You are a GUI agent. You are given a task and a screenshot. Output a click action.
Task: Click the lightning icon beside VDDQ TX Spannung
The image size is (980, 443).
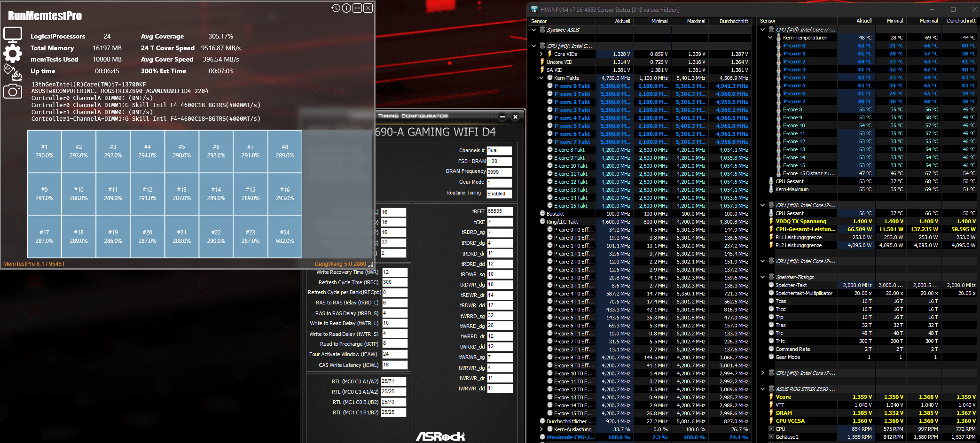tap(771, 221)
